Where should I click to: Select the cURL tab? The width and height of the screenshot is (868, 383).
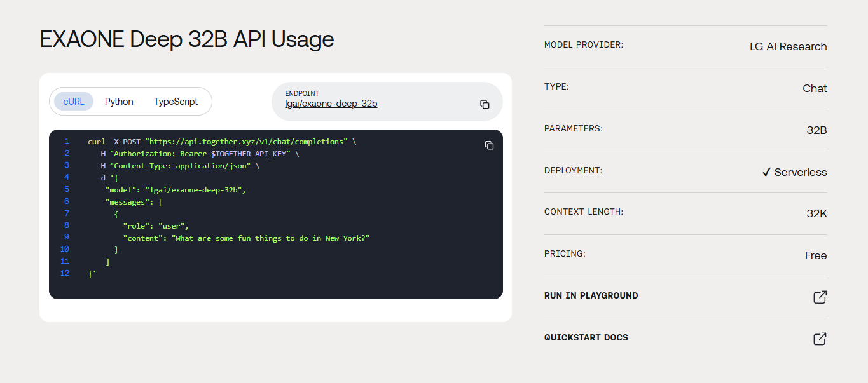(x=74, y=102)
